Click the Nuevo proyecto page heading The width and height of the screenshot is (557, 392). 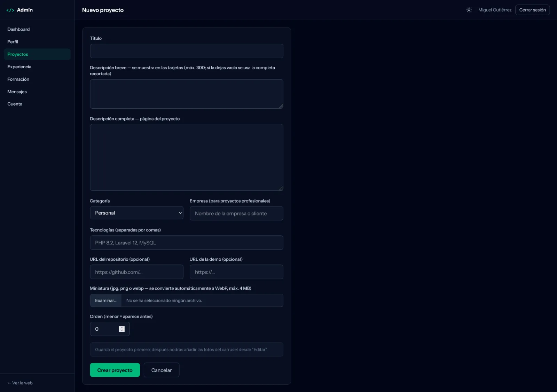pyautogui.click(x=103, y=10)
